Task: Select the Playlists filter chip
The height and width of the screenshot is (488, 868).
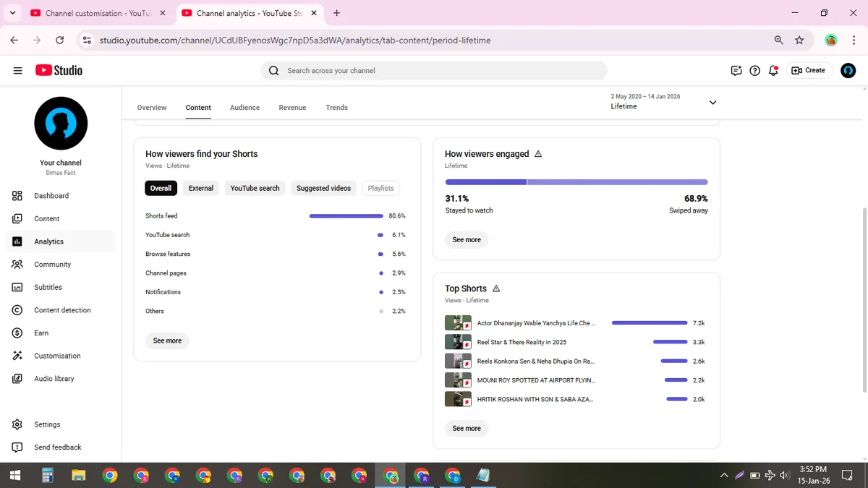Action: click(x=380, y=188)
